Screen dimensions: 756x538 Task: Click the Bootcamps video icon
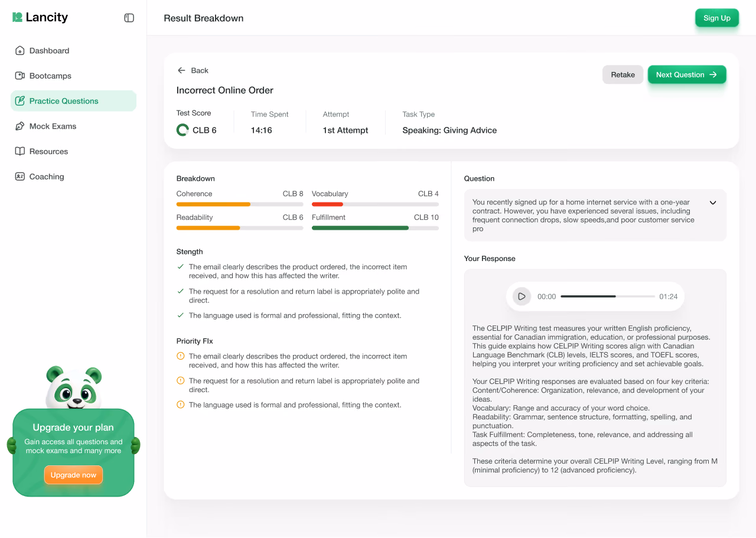[x=19, y=76]
